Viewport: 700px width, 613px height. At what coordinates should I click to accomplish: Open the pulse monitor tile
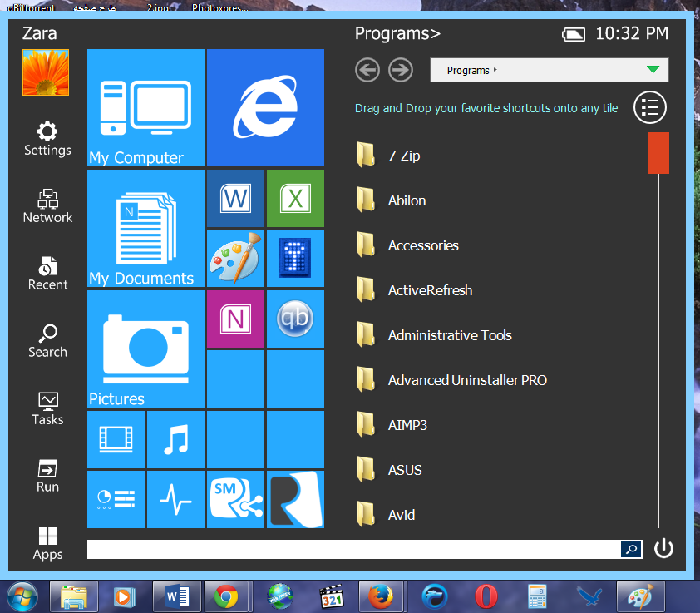[176, 500]
